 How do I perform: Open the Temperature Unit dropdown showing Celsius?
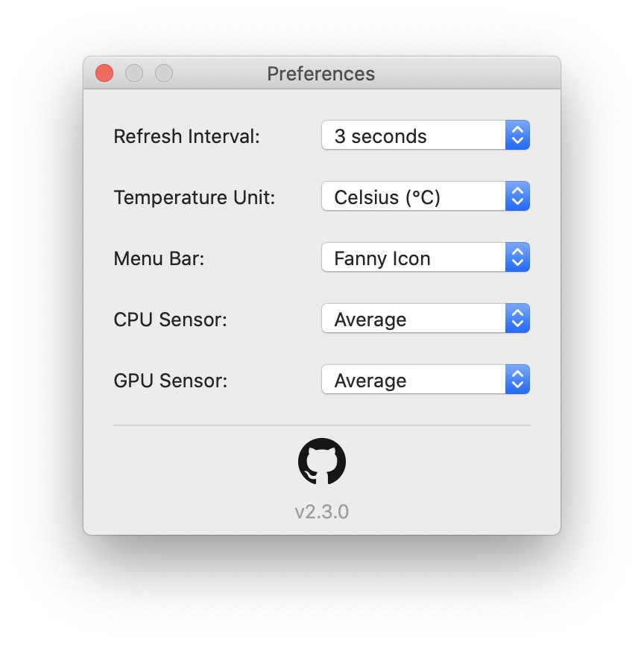414,197
